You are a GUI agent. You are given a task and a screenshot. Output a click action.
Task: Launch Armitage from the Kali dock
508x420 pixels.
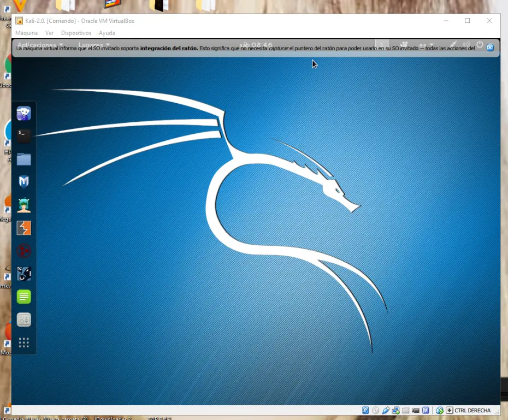[23, 205]
